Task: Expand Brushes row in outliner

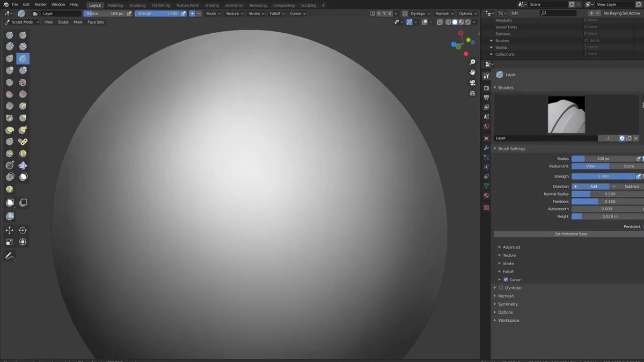Action: (x=491, y=41)
